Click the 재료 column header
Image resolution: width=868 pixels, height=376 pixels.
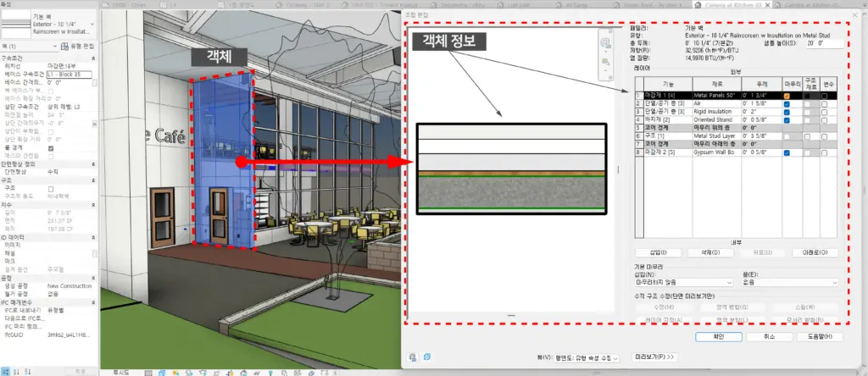pyautogui.click(x=715, y=84)
